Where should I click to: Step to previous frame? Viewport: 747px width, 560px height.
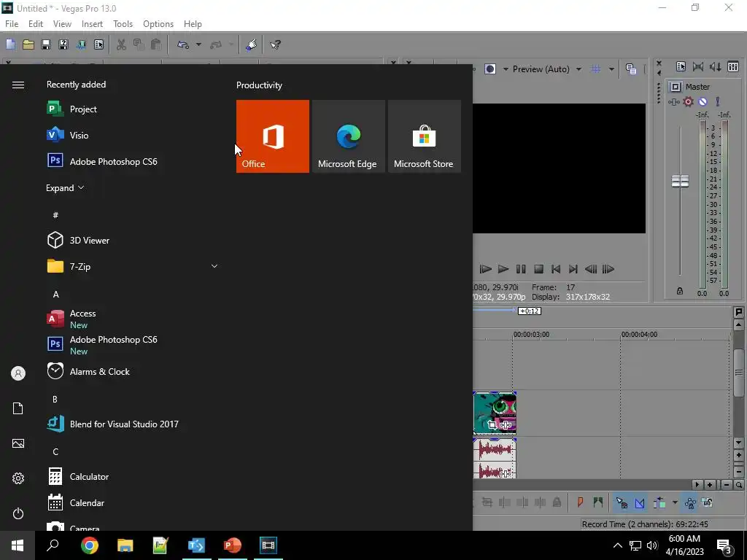[591, 269]
